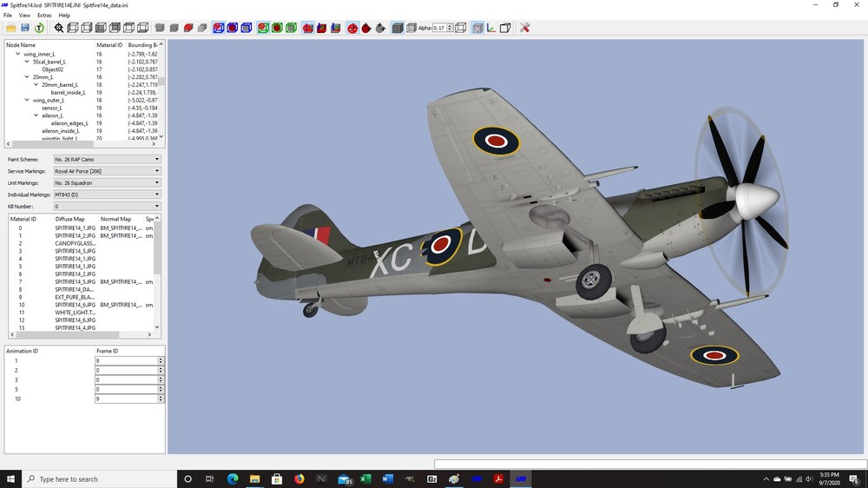Select the EXT_PURE_BLA material row 9

[81, 297]
